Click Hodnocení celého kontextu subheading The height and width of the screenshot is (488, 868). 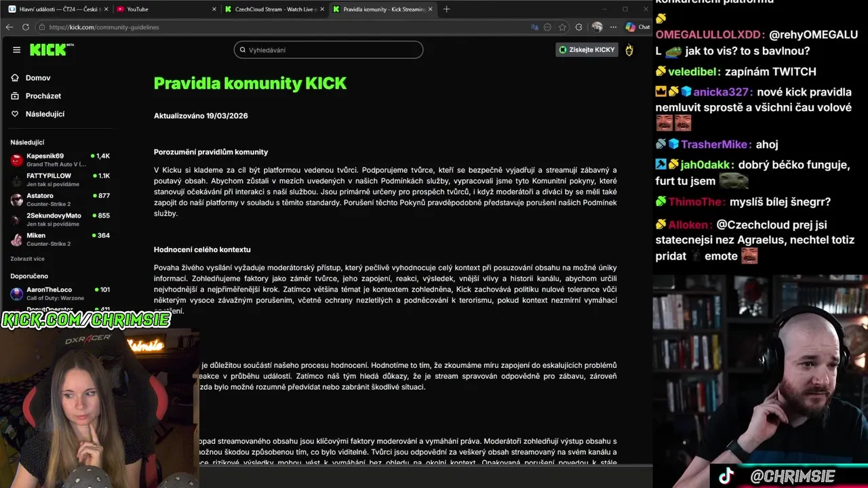click(x=202, y=249)
